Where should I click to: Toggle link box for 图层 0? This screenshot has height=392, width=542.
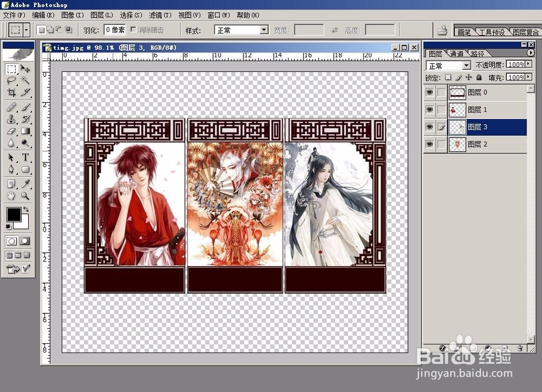pos(441,92)
